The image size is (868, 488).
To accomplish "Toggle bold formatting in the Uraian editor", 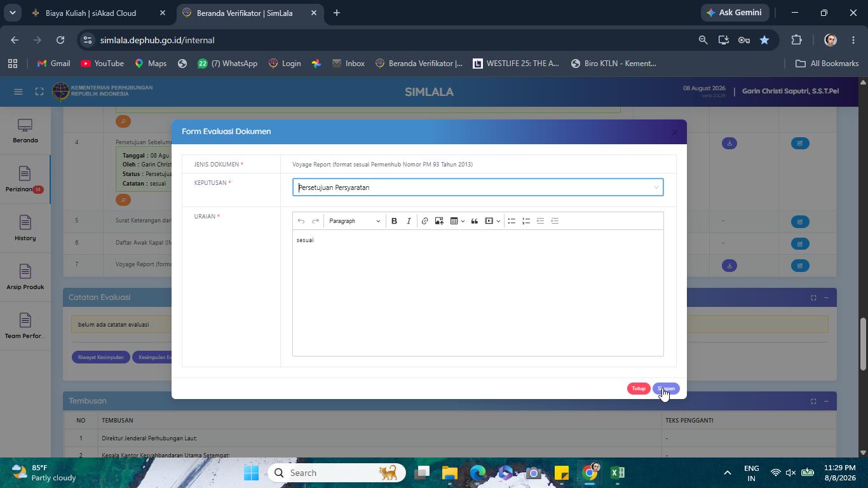I will [x=394, y=221].
